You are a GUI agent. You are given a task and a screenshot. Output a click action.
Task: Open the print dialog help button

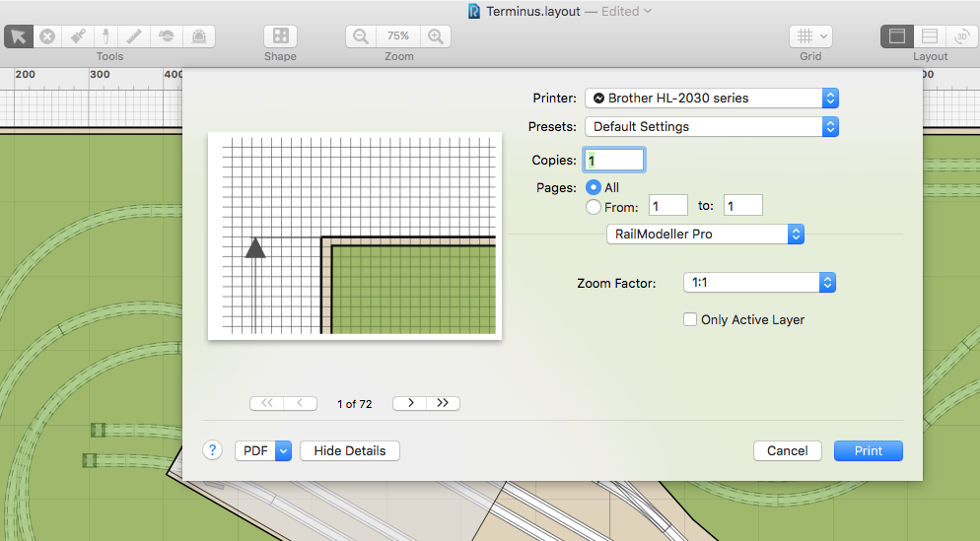click(x=213, y=450)
